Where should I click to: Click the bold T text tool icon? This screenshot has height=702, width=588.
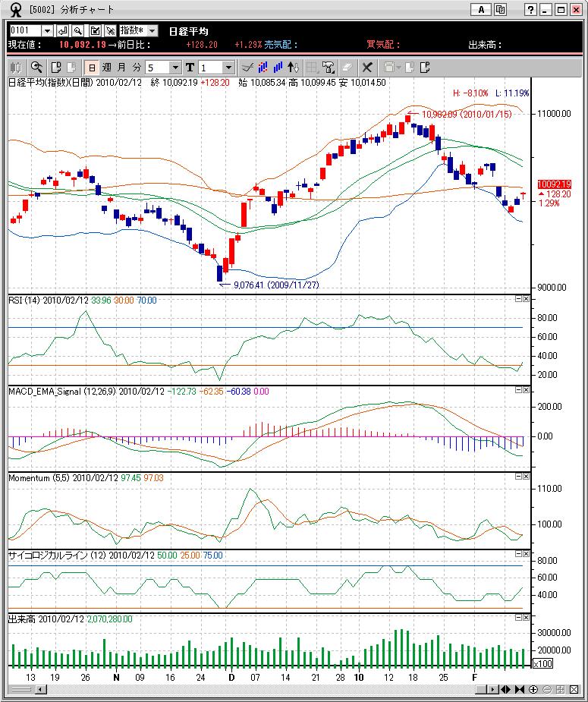(x=190, y=68)
